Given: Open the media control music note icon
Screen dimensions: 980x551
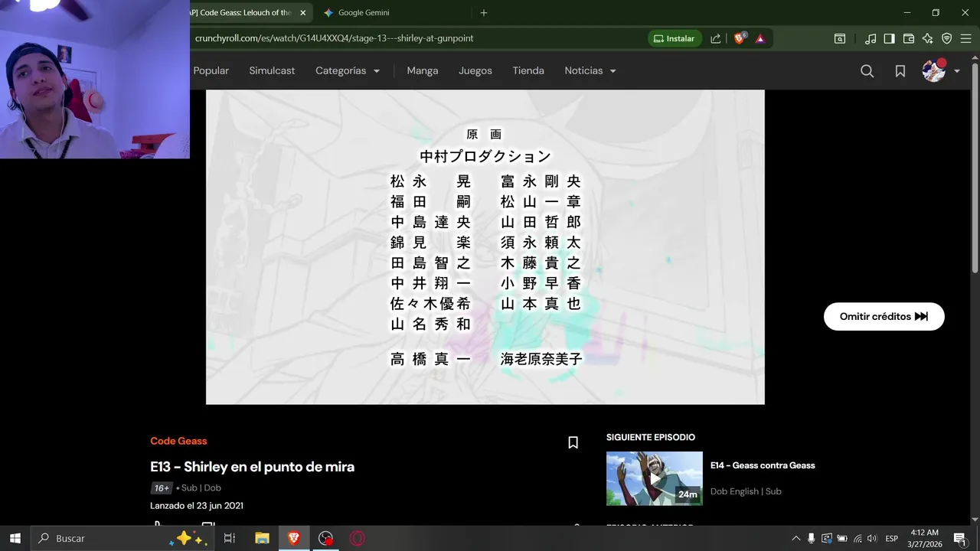Looking at the screenshot, I should (871, 38).
